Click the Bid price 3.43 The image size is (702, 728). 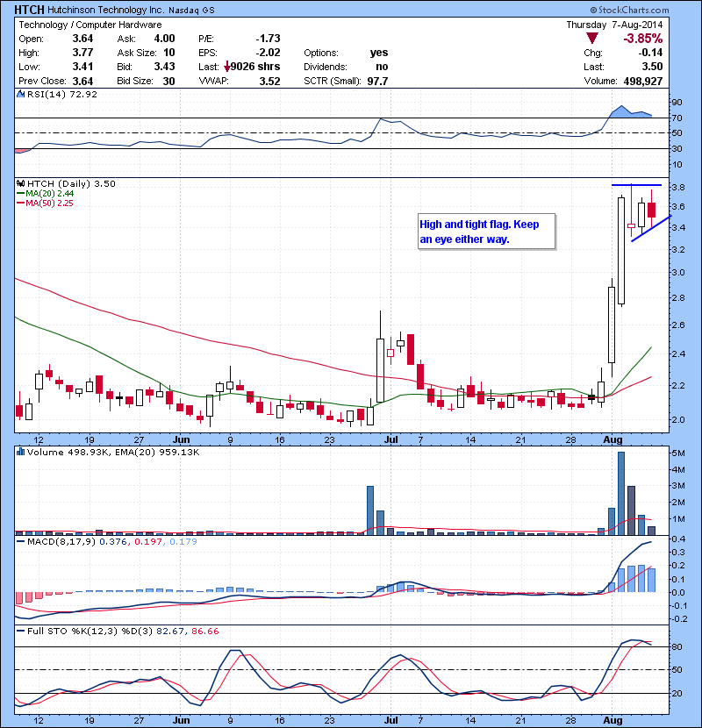164,67
